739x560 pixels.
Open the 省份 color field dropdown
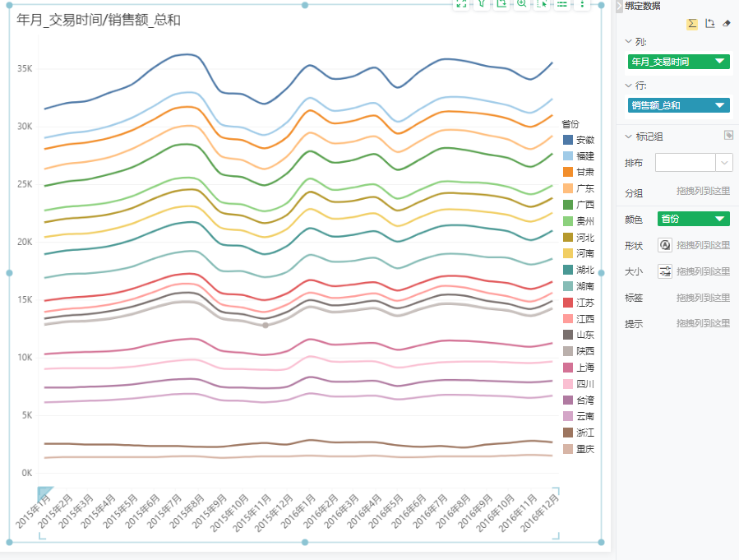coord(719,219)
